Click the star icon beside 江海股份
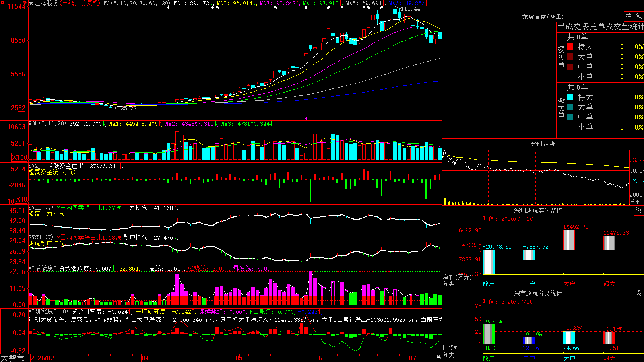644x362 pixels. pyautogui.click(x=31, y=3)
